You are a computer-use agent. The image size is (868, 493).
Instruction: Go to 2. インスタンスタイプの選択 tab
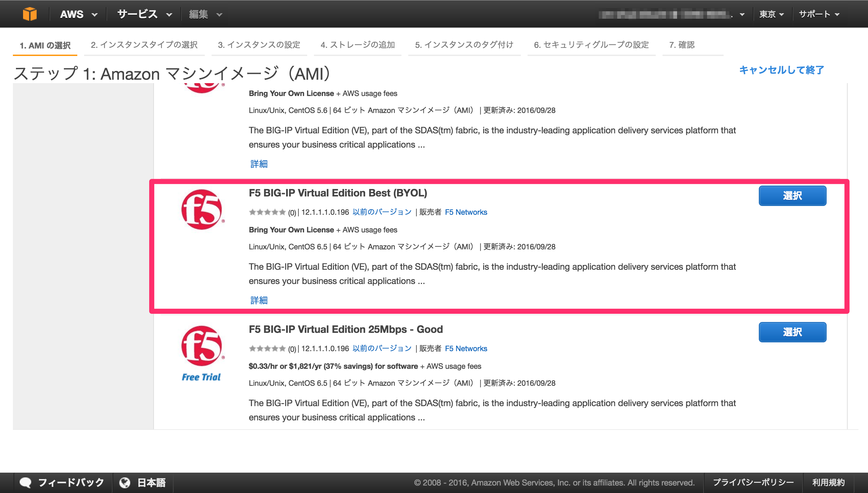pos(144,45)
